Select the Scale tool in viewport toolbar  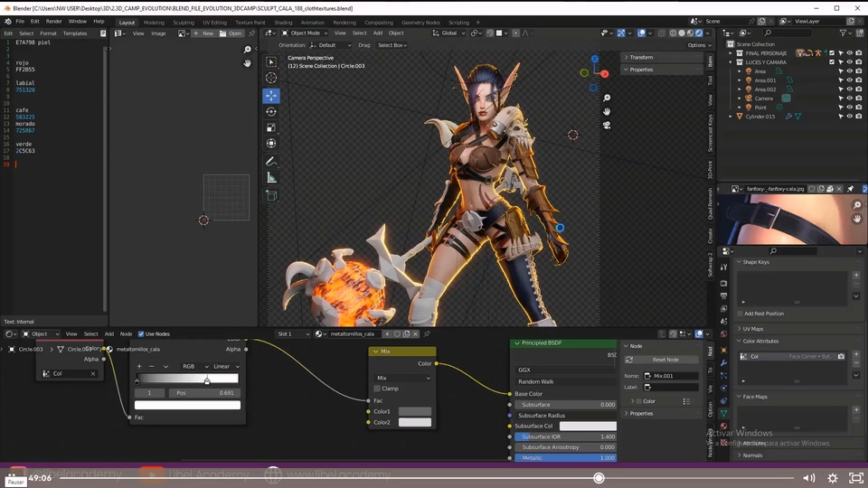coord(271,127)
